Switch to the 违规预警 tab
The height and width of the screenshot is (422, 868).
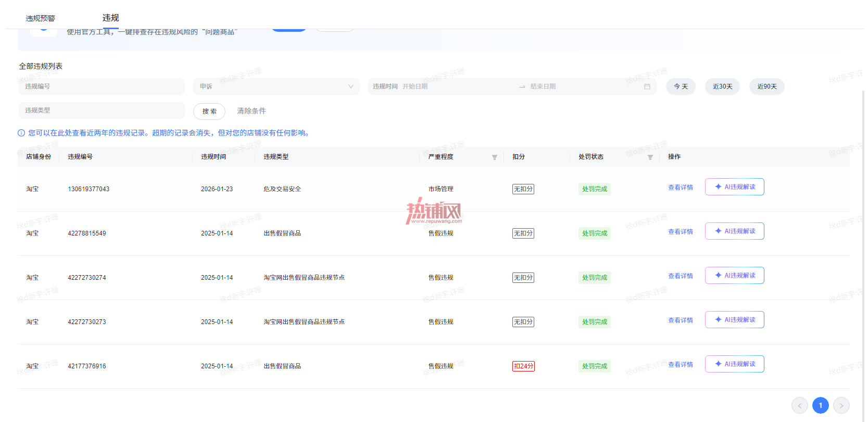(x=41, y=18)
